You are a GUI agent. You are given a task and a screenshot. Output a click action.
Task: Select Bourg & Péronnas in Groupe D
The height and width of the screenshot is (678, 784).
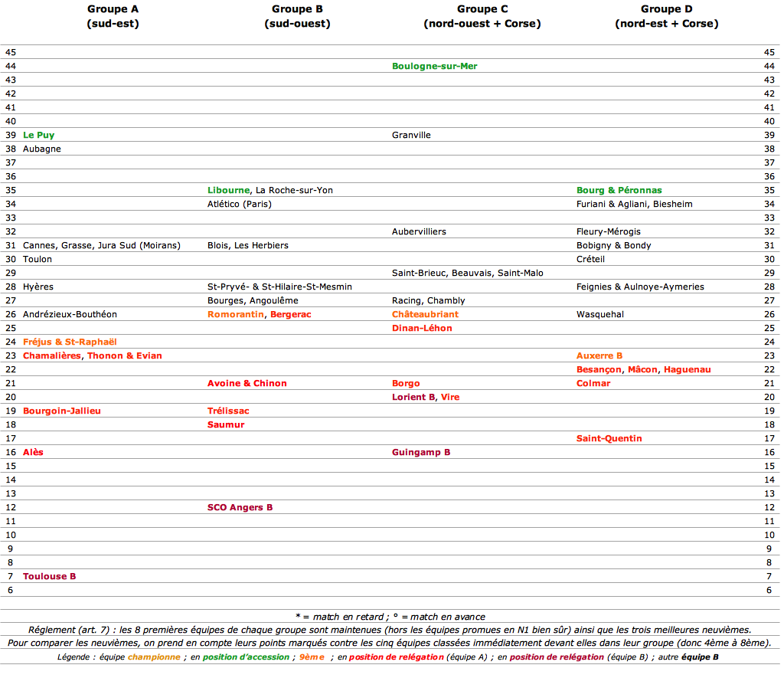coord(619,190)
